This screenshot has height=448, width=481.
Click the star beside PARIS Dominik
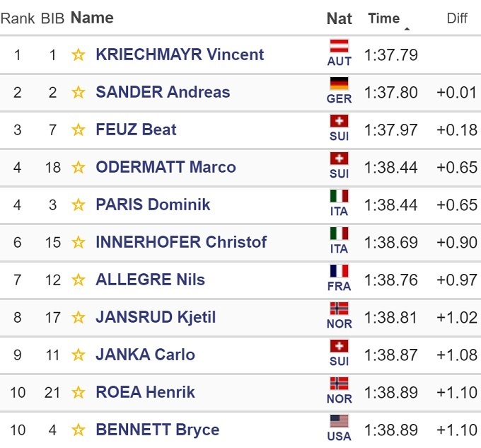pyautogui.click(x=79, y=205)
